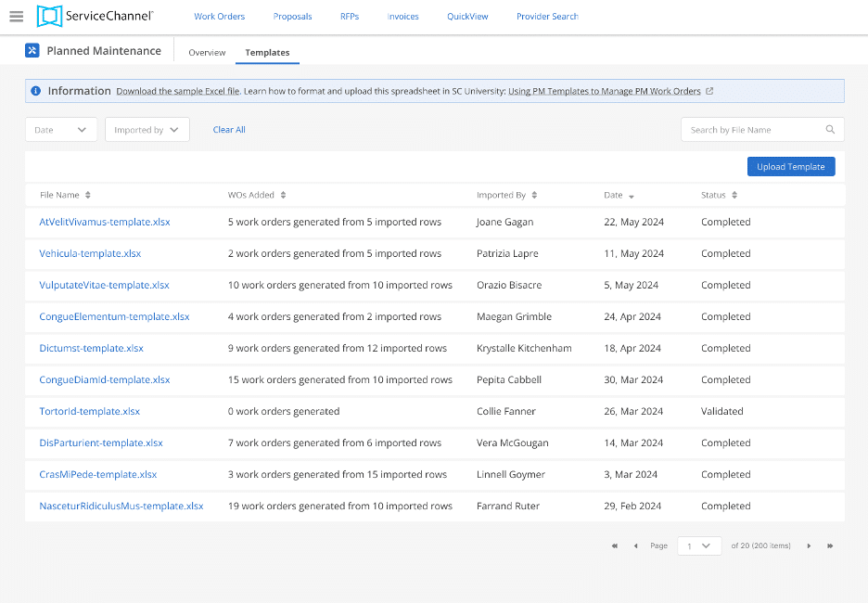Sort table by WOs Added column
Image resolution: width=868 pixels, height=603 pixels.
pyautogui.click(x=283, y=196)
